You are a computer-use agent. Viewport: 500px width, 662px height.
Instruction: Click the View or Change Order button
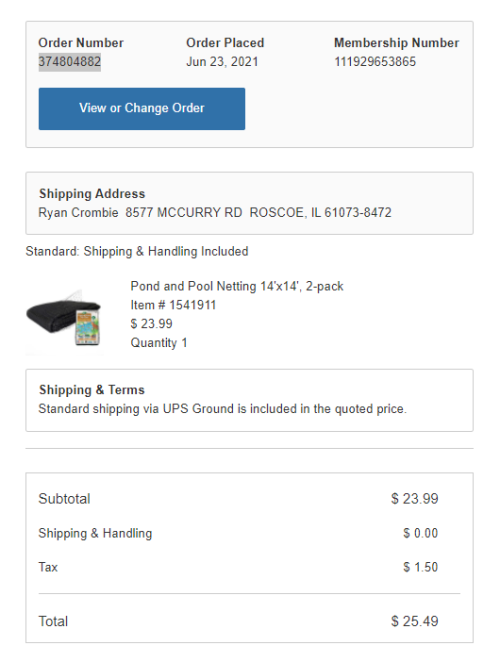[x=141, y=109]
